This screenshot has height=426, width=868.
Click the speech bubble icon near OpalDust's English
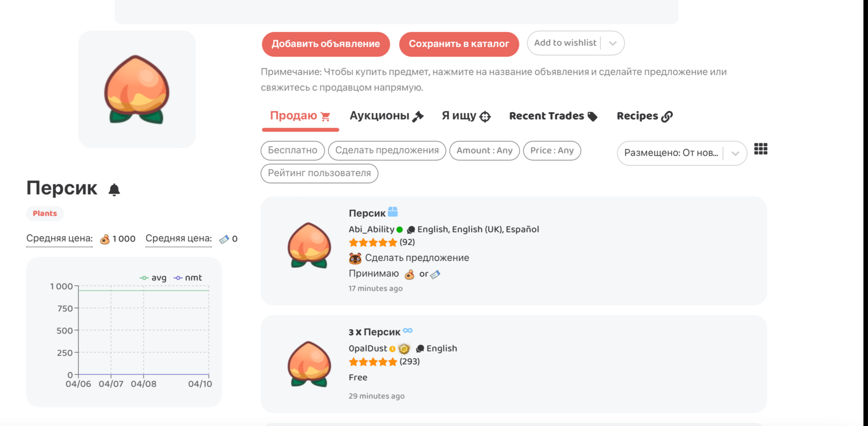click(x=420, y=348)
